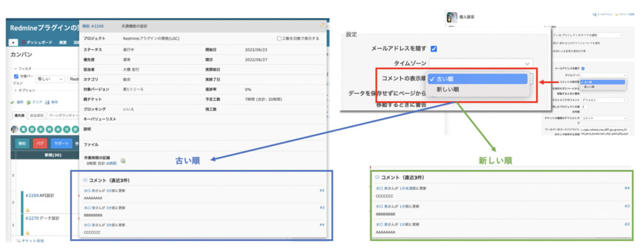Select the 大 member avatar circle

click(x=67, y=129)
